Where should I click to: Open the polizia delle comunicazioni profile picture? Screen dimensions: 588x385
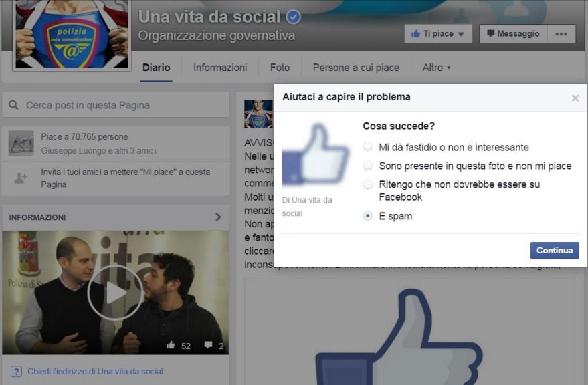pos(72,35)
